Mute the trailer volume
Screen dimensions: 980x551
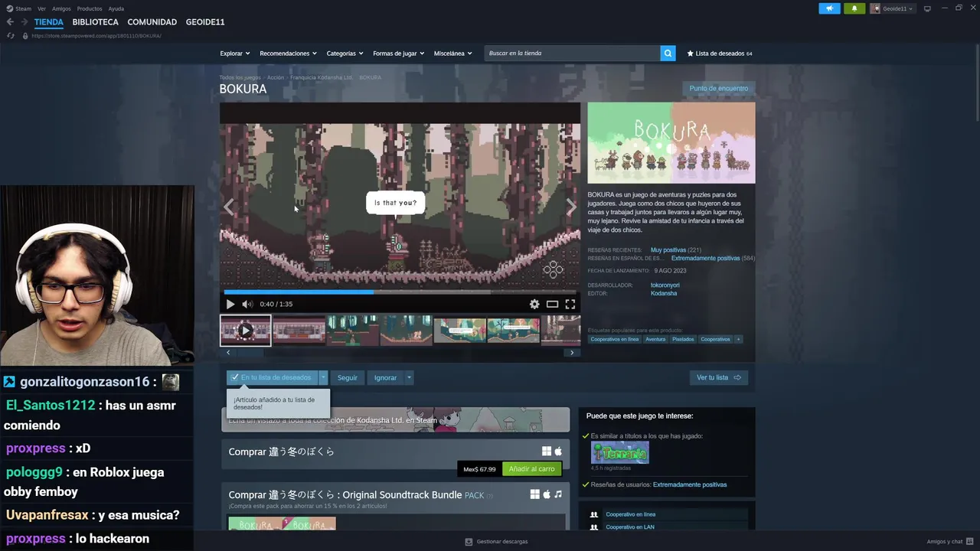tap(247, 304)
